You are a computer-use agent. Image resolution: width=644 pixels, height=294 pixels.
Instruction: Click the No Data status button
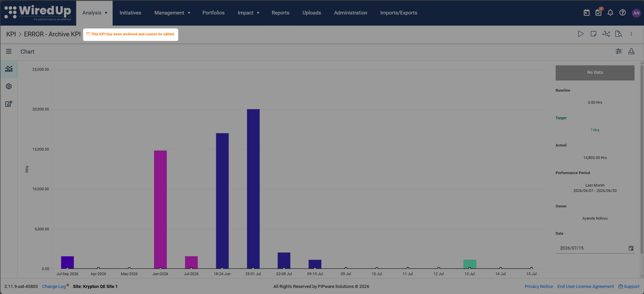(x=595, y=73)
